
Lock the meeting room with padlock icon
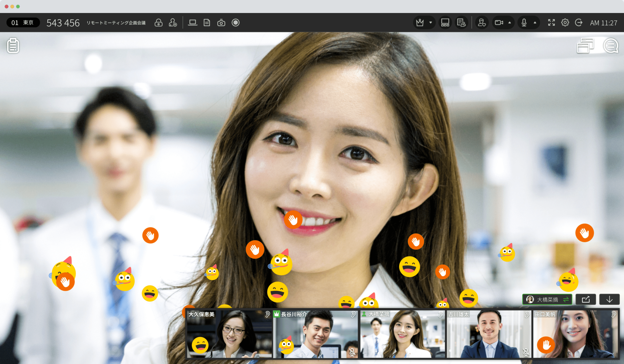tap(158, 23)
